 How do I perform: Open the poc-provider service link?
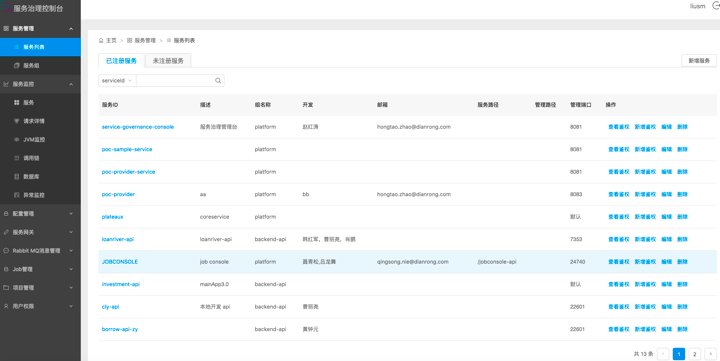pyautogui.click(x=118, y=194)
